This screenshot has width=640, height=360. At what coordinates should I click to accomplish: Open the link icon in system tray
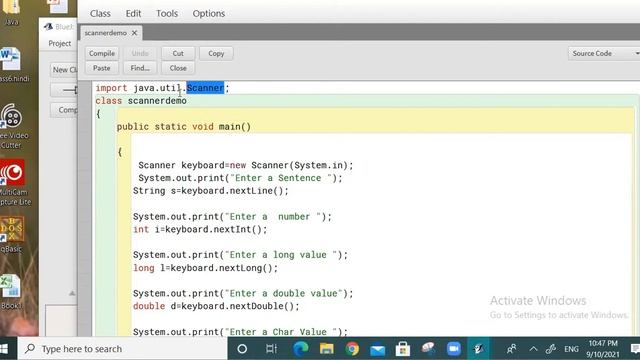(x=551, y=349)
